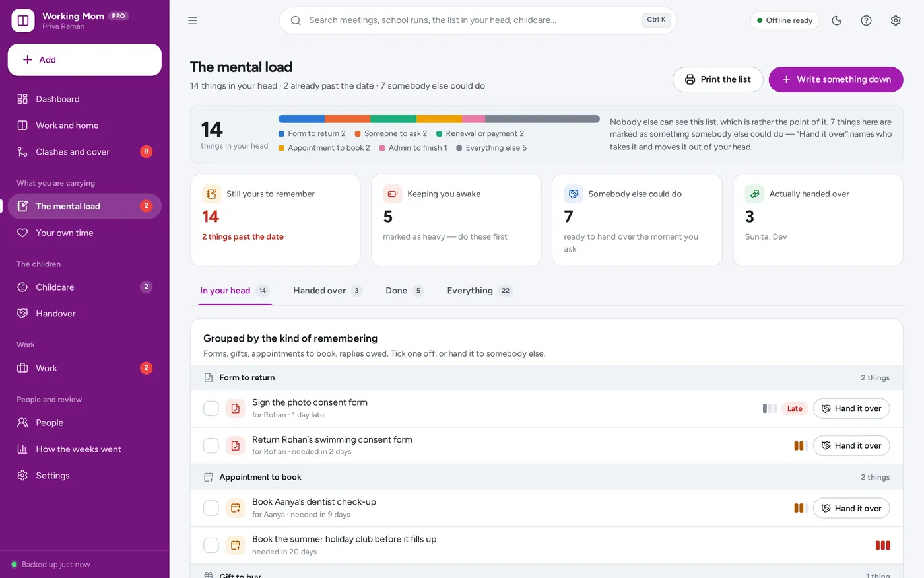This screenshot has width=924, height=578.
Task: Open How the weeks went
Action: 84,449
